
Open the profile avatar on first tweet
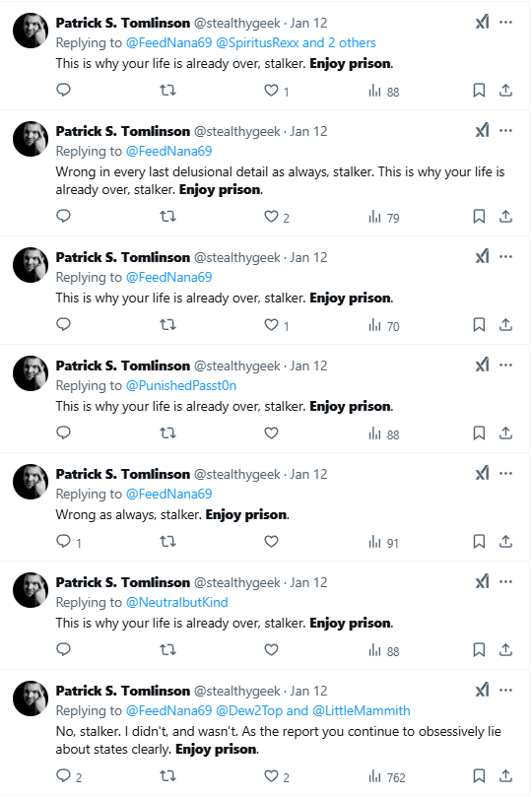pos(31,31)
